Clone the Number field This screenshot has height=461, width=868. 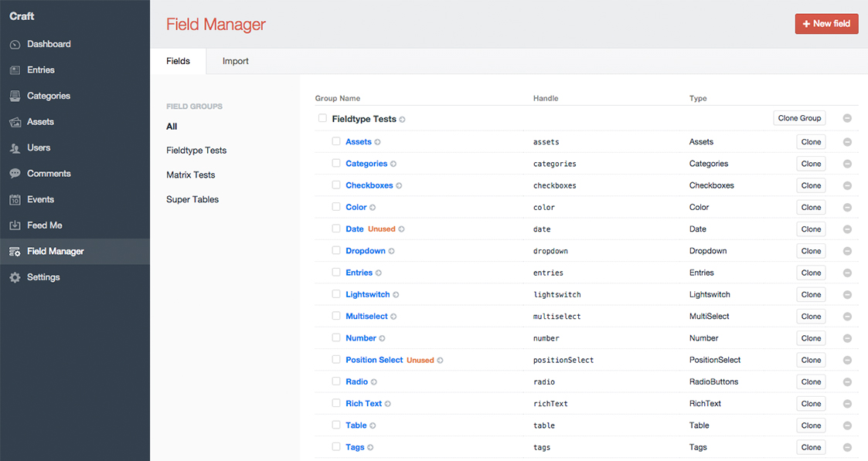[811, 338]
